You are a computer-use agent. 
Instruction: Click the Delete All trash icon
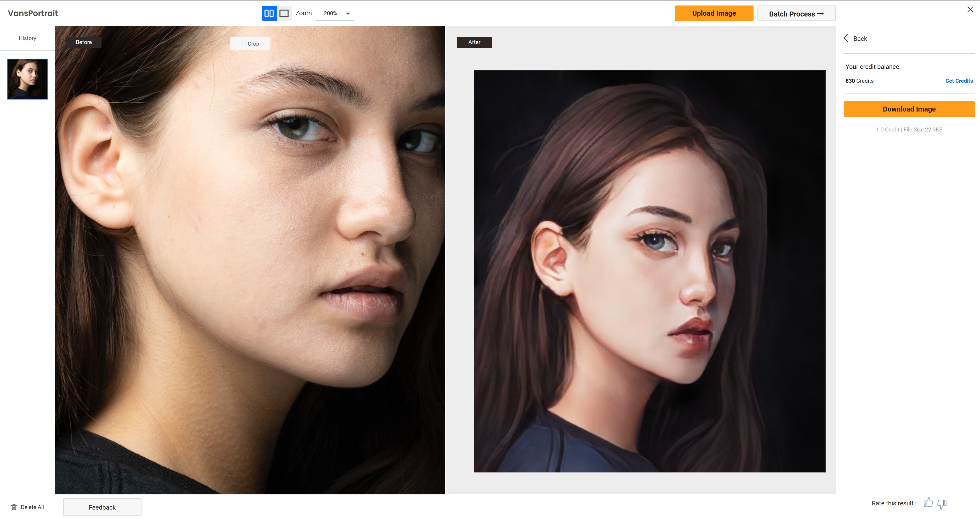point(14,507)
